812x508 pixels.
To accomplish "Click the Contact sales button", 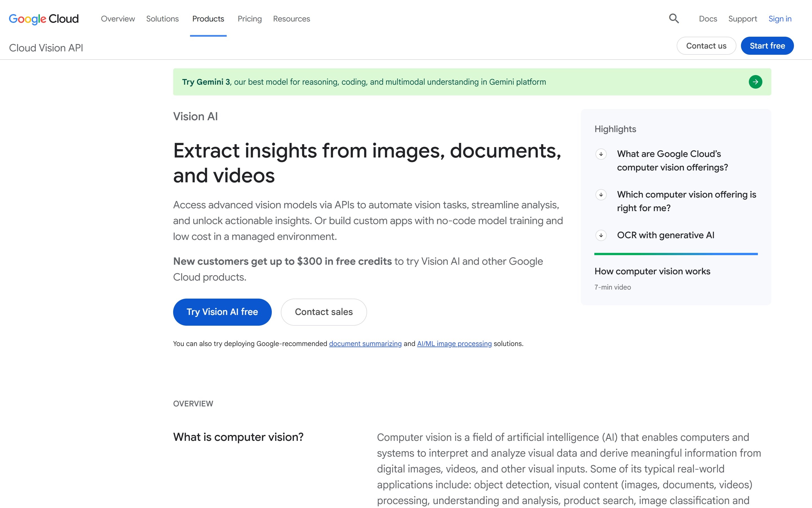I will (324, 312).
